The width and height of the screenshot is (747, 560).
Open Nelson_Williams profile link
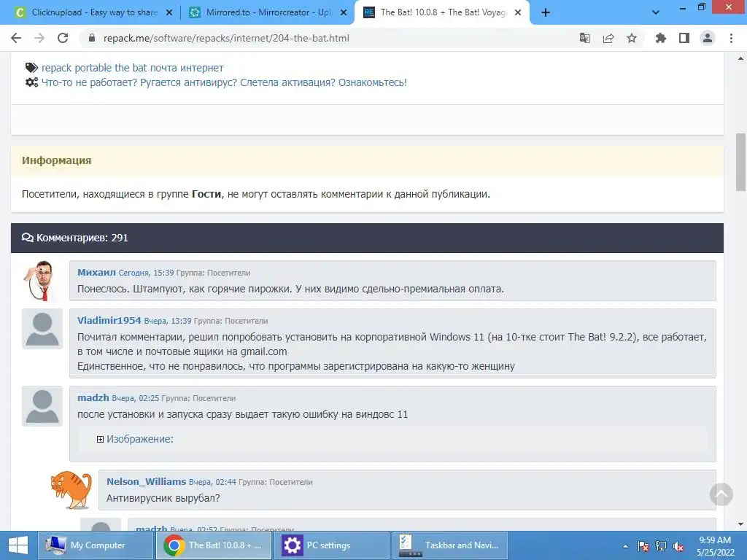[146, 481]
